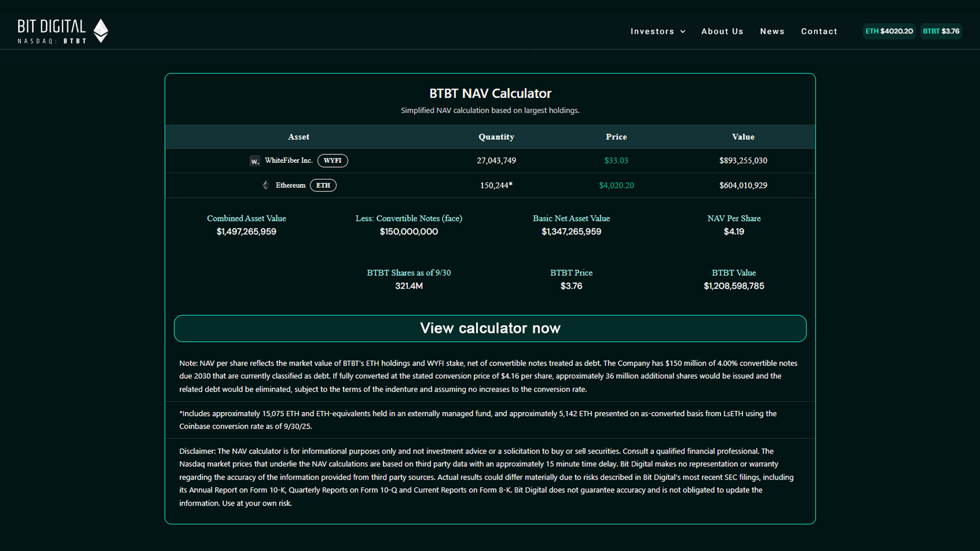This screenshot has height=551, width=980.
Task: Select the WYFI ticker badge
Action: [x=332, y=160]
